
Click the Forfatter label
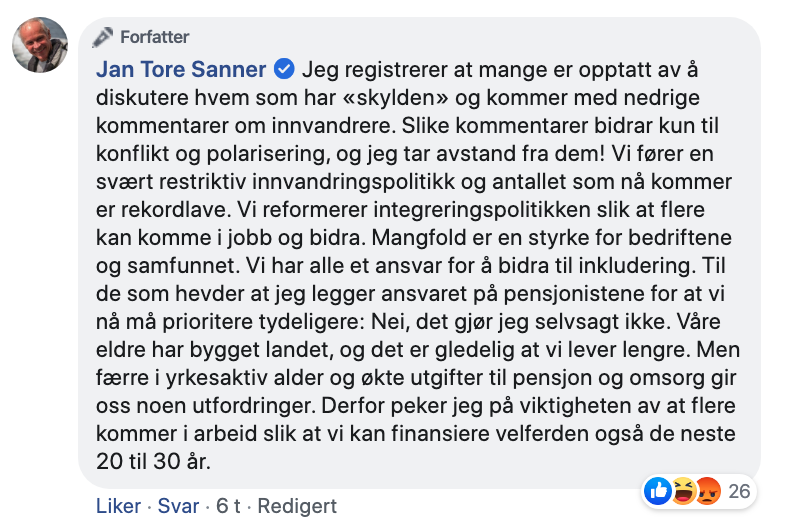(154, 37)
